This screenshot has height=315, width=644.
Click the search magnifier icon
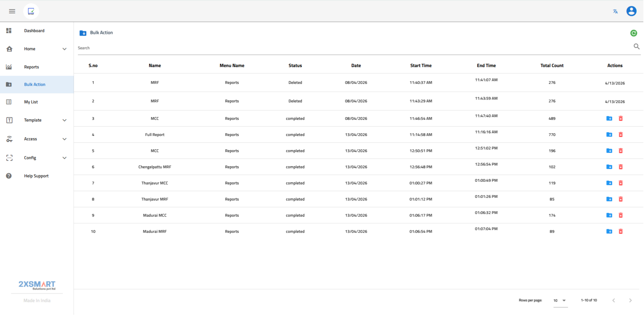tap(636, 46)
